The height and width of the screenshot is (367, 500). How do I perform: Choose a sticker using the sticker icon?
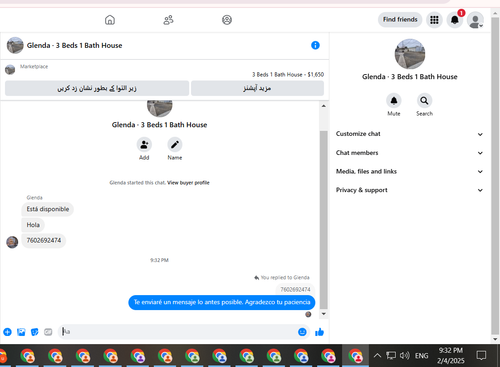tap(35, 332)
